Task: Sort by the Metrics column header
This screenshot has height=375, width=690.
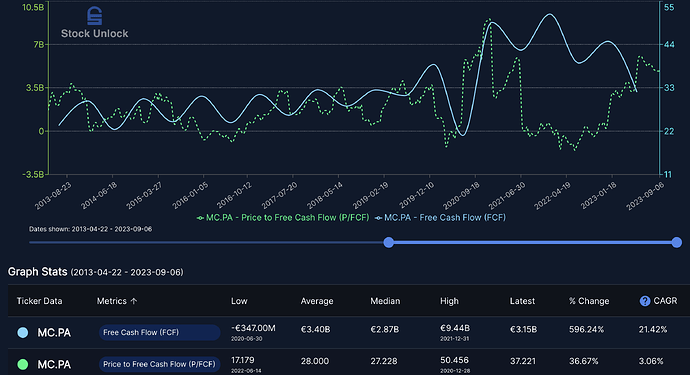Action: [111, 301]
